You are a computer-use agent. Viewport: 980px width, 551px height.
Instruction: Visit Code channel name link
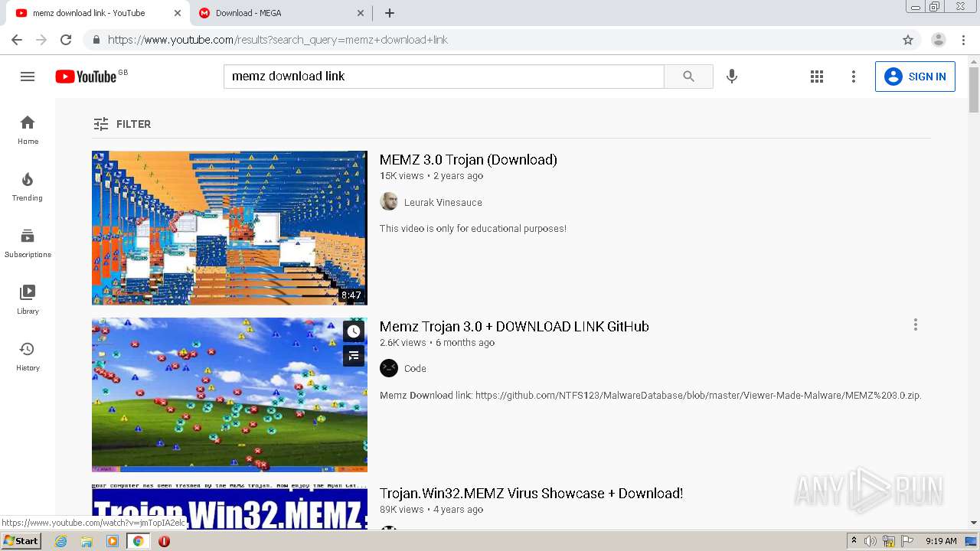(415, 369)
